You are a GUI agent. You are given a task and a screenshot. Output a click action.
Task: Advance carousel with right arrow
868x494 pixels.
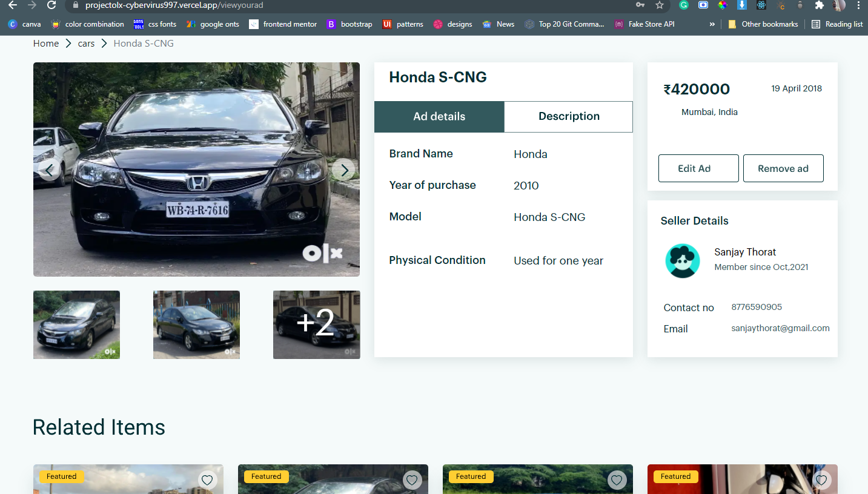click(343, 170)
